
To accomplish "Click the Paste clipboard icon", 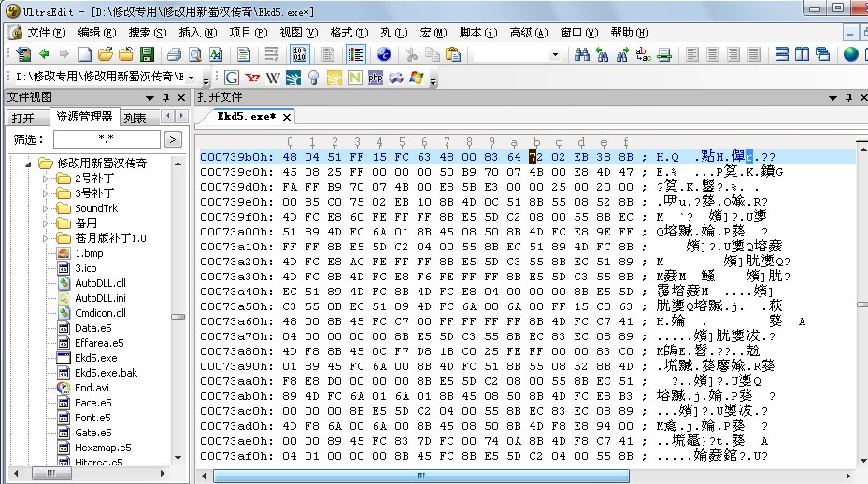I will pos(452,54).
